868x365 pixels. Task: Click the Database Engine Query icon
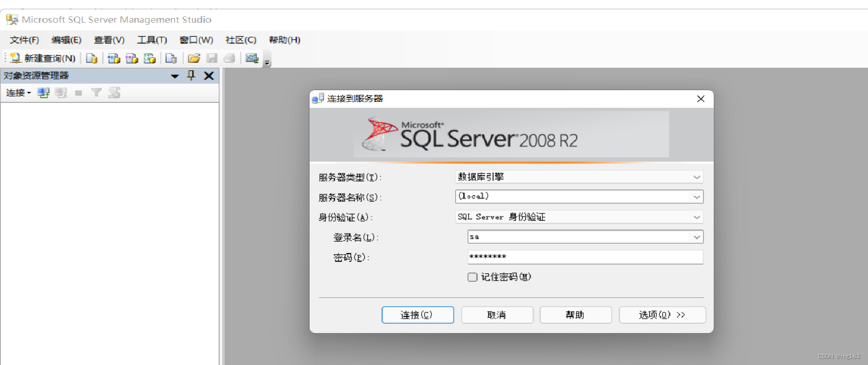pyautogui.click(x=91, y=58)
